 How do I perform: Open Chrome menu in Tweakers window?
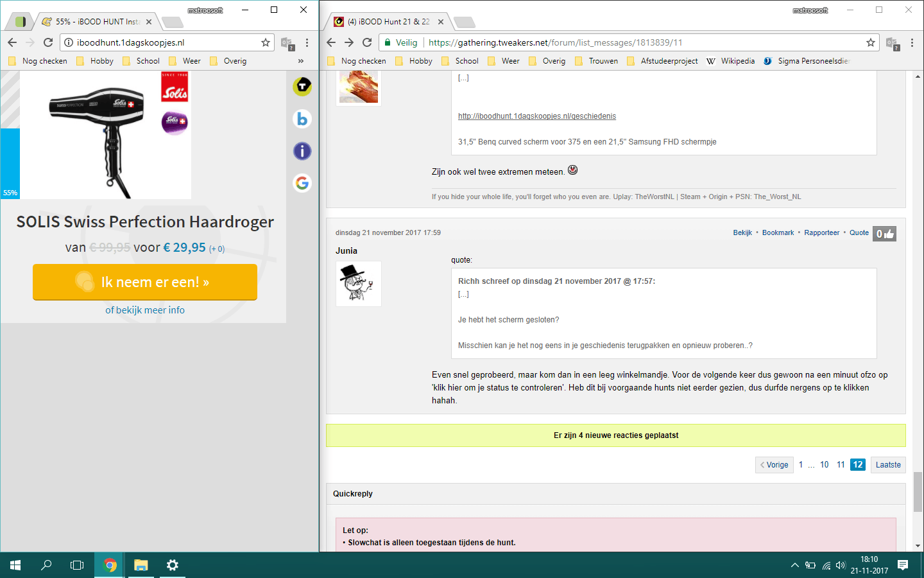912,42
